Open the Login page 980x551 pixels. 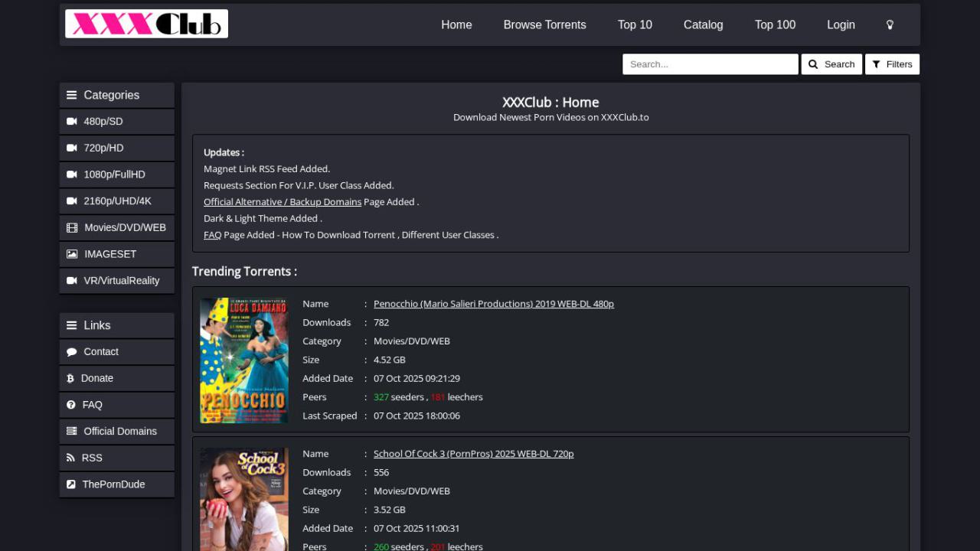pos(841,24)
